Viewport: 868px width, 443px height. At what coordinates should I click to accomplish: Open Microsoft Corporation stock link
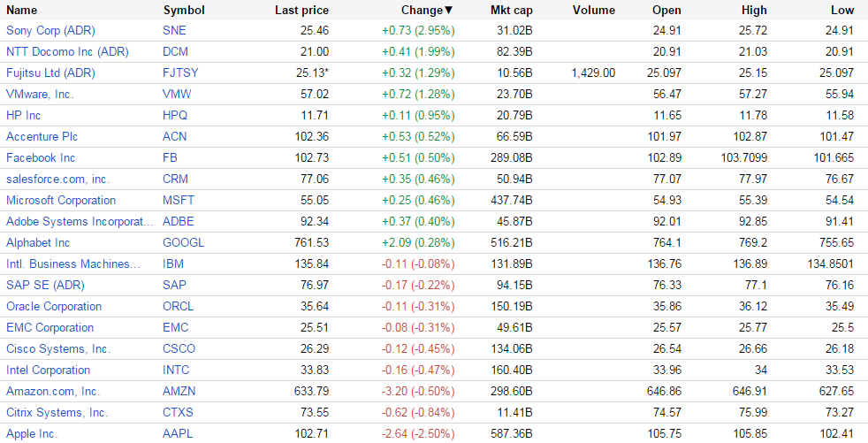tap(61, 200)
